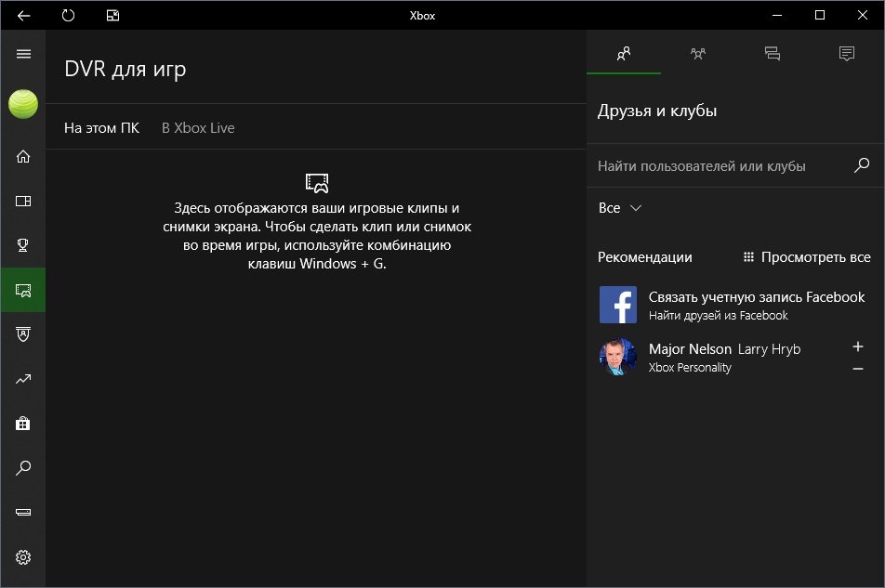The image size is (885, 588).
Task: Open the console Connection icon
Action: coord(23,512)
